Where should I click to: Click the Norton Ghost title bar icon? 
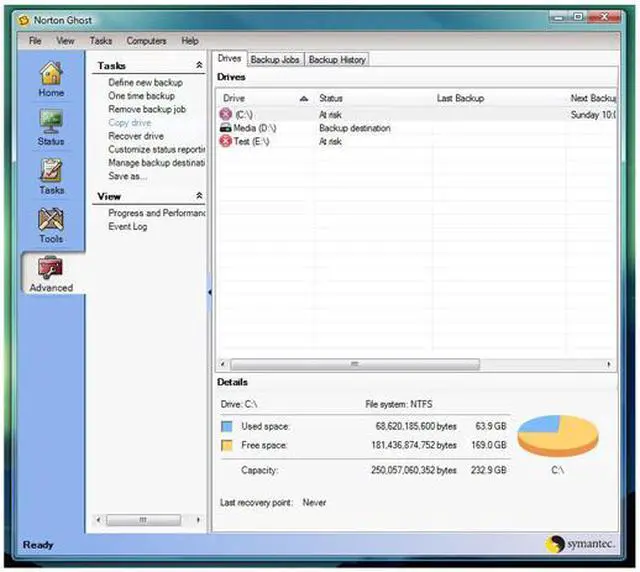[x=24, y=20]
